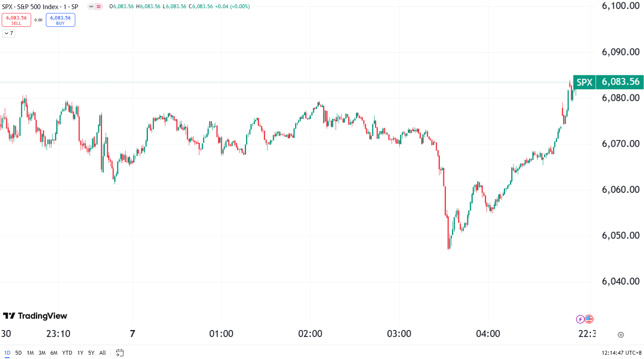Viewport: 644px width, 359px height.
Task: Click the market status dash indicator
Action: [91, 6]
